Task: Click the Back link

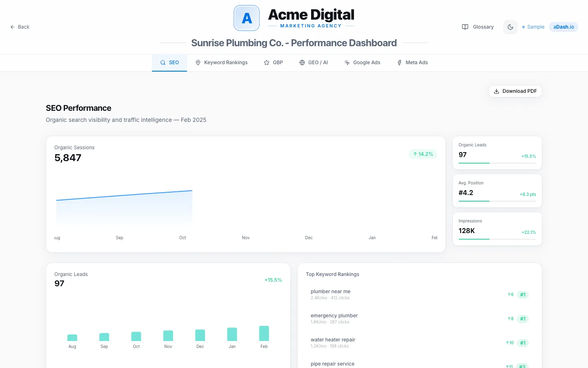Action: coord(20,27)
